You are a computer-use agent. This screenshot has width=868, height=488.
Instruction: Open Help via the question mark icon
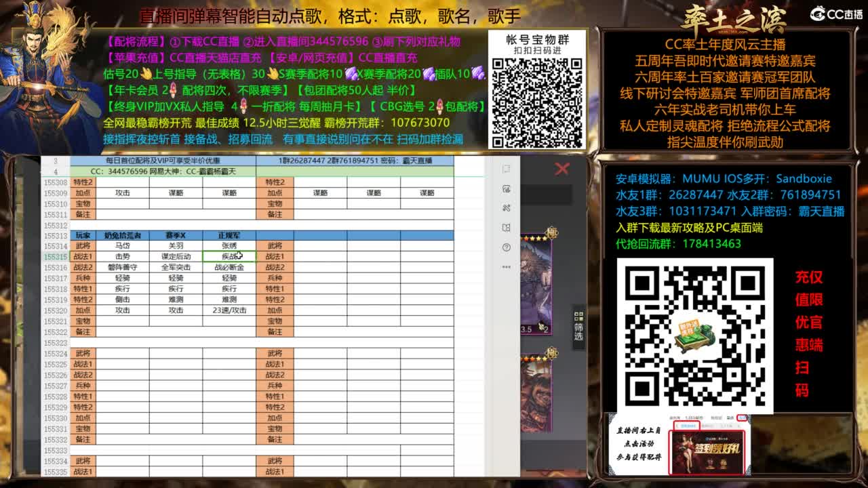click(506, 247)
